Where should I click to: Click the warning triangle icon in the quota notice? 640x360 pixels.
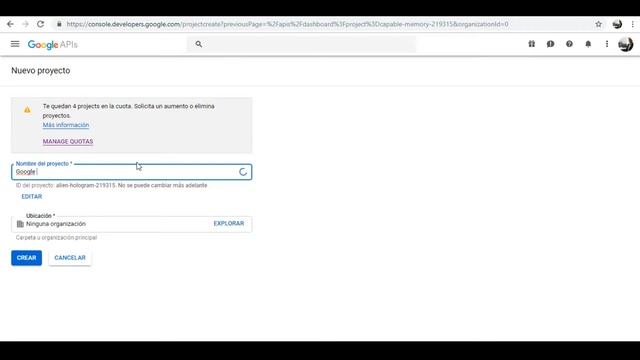click(x=27, y=109)
